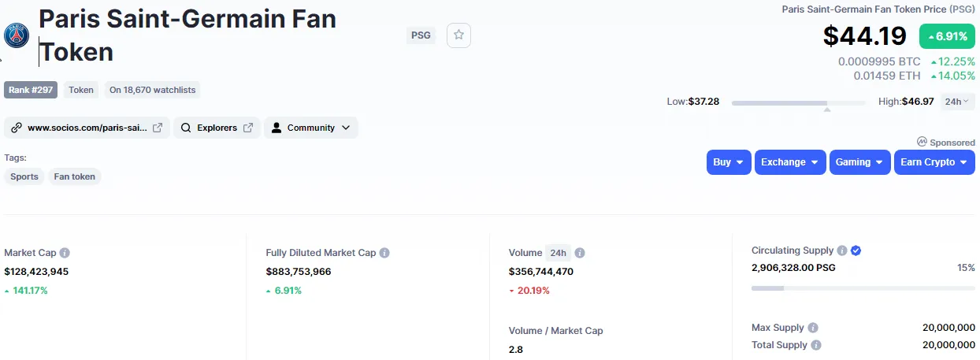Click the Token type badge
Image resolution: width=980 pixels, height=360 pixels.
pos(81,90)
